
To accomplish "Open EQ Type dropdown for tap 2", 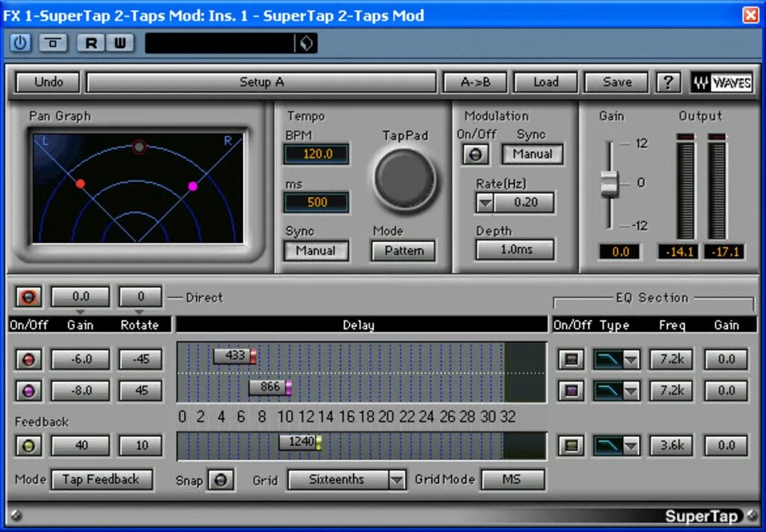I will coord(631,391).
